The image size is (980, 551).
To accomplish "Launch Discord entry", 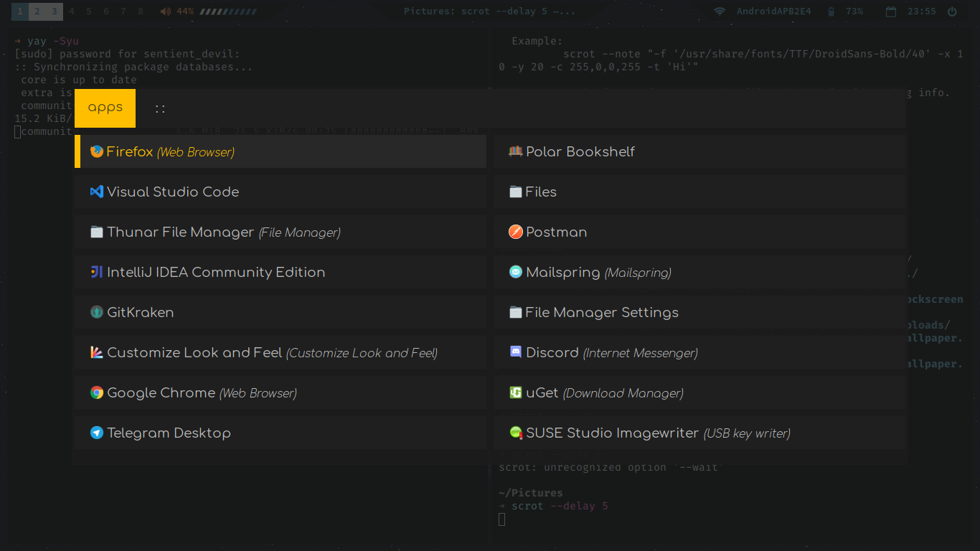I will (699, 352).
